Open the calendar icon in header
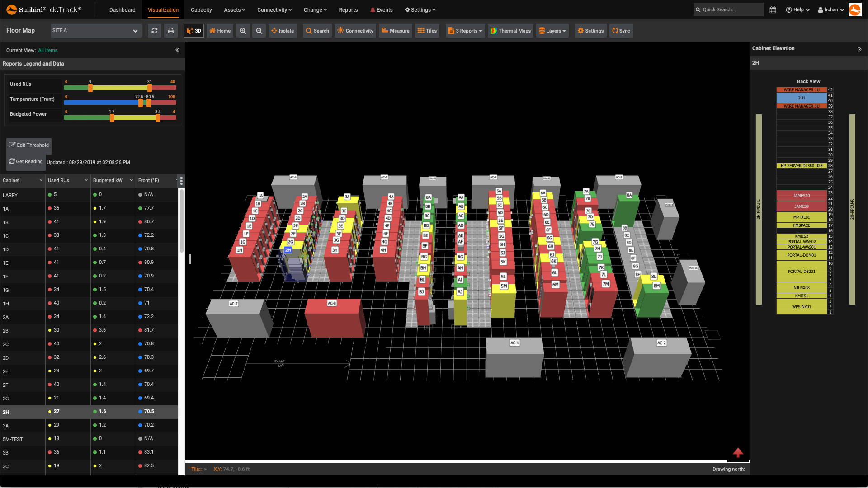Screen dimensions: 868x488 point(773,10)
